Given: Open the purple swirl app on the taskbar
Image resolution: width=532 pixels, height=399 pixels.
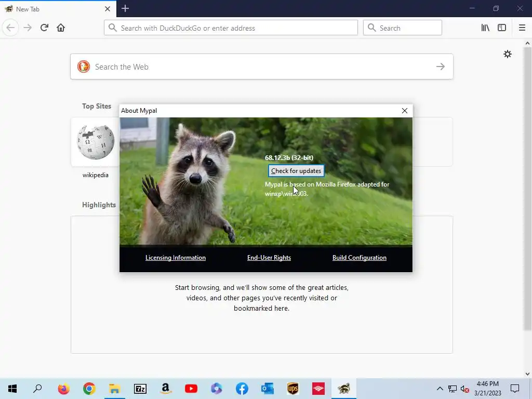Looking at the screenshot, I should pyautogui.click(x=217, y=389).
